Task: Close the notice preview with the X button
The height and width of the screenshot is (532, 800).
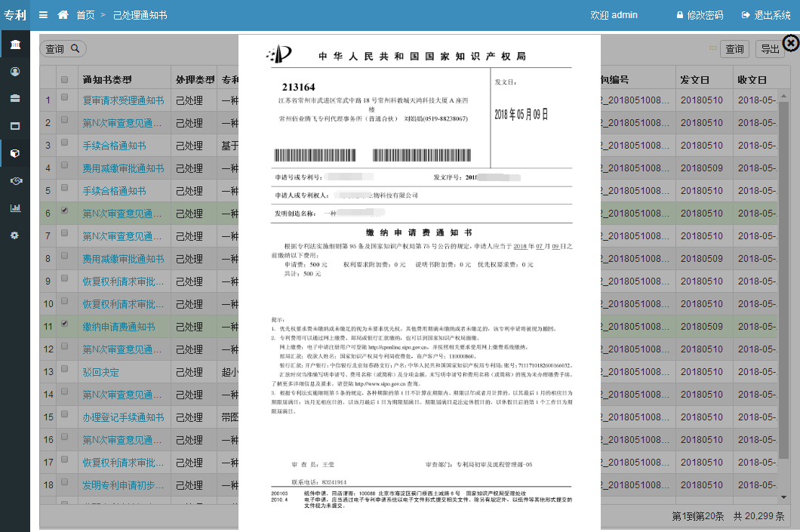Action: [790, 44]
